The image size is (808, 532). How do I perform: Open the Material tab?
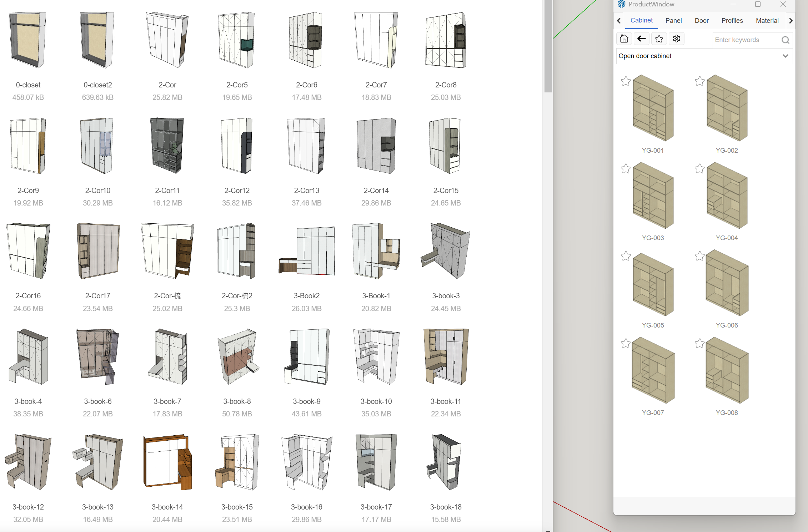(767, 21)
